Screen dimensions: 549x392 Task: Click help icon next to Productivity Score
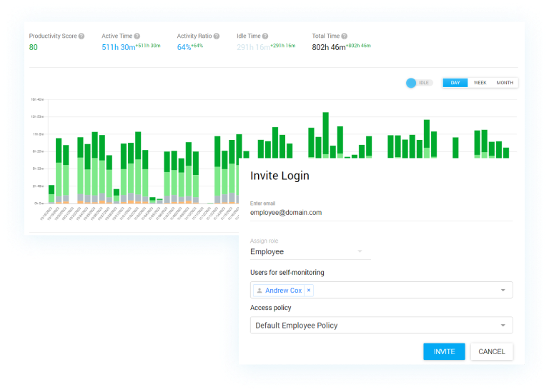[81, 36]
